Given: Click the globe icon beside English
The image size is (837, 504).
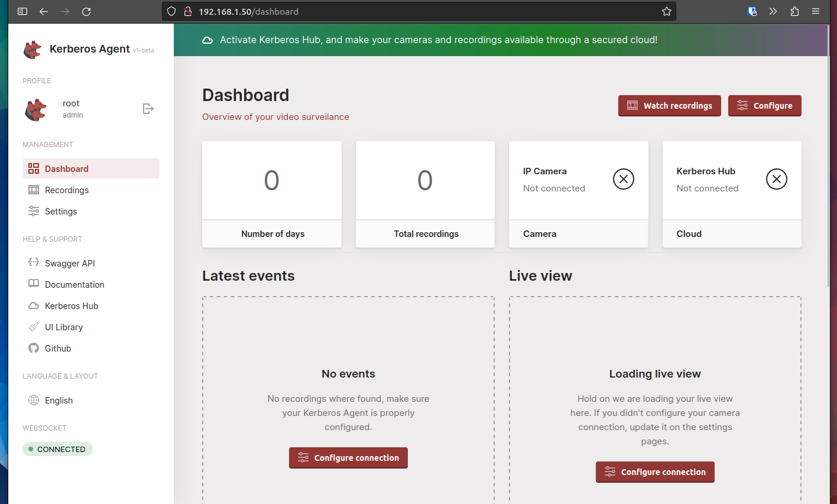Looking at the screenshot, I should (x=34, y=400).
